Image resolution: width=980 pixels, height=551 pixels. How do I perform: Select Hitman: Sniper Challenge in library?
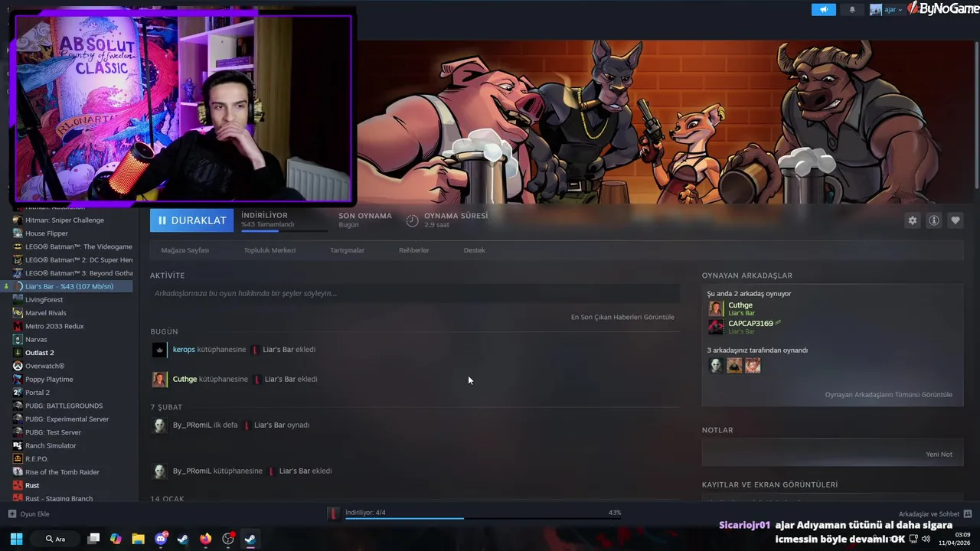[x=64, y=220]
